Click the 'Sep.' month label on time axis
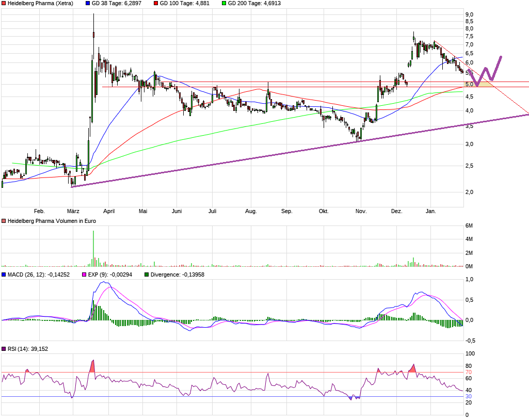The image size is (529, 420). tap(287, 211)
